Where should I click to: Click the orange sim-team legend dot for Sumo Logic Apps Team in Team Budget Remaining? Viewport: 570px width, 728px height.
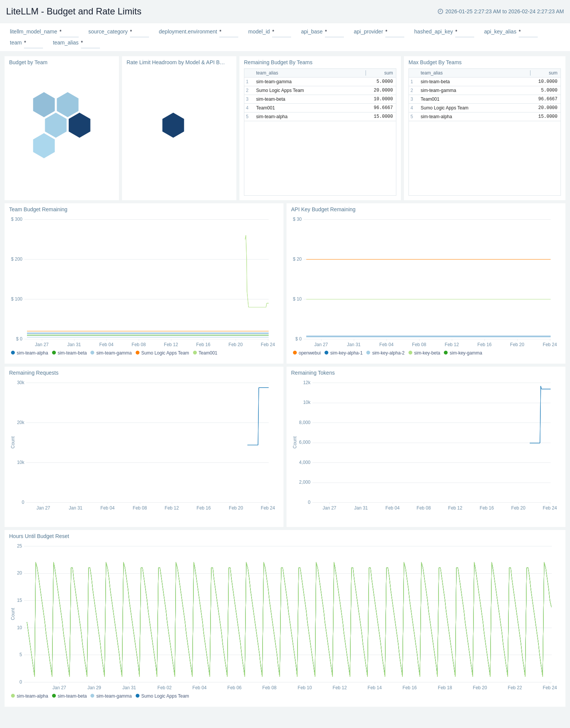138,353
